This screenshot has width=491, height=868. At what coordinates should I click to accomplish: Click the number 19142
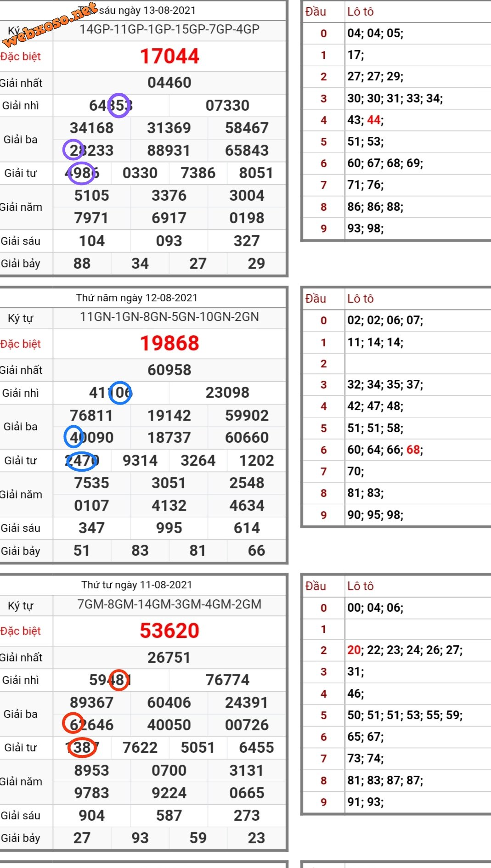[x=169, y=416]
